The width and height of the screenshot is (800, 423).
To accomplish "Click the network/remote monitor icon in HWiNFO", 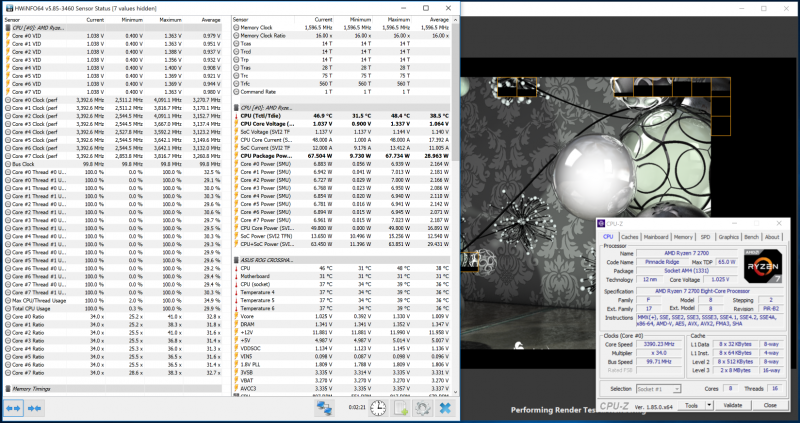I will coord(324,408).
